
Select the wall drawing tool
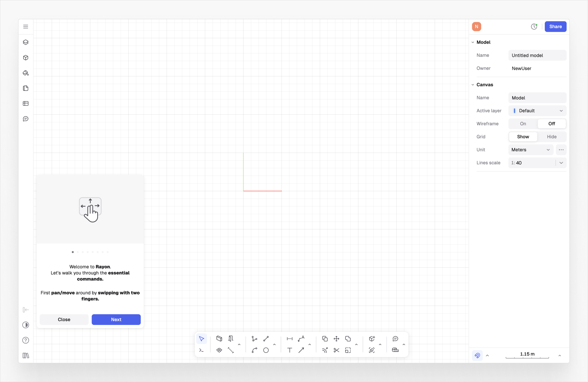[219, 339]
